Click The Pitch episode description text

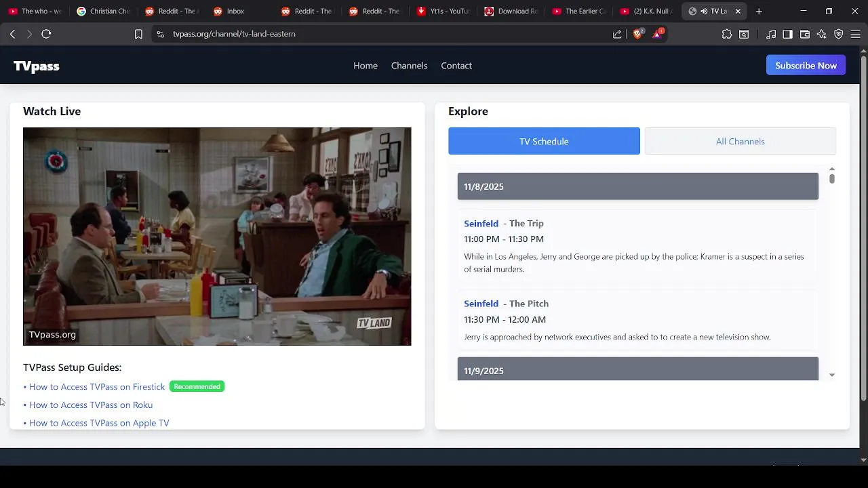[x=617, y=337]
